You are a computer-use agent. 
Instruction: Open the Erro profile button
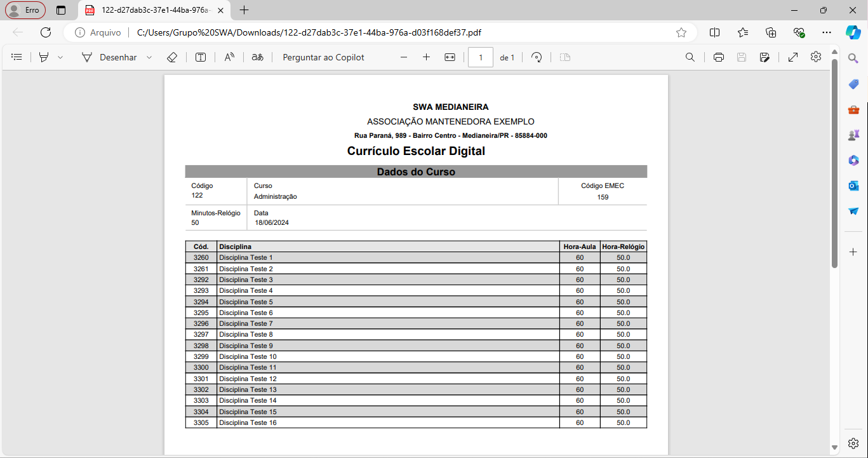25,10
